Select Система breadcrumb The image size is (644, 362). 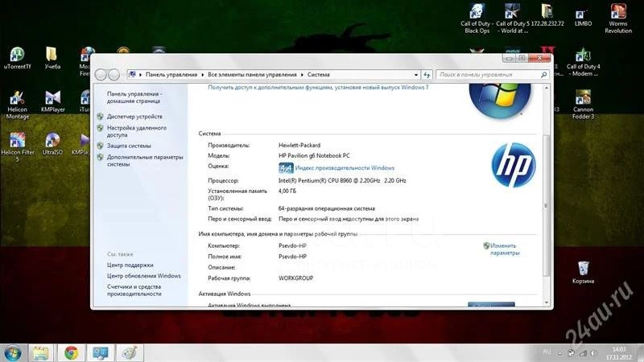tap(318, 75)
